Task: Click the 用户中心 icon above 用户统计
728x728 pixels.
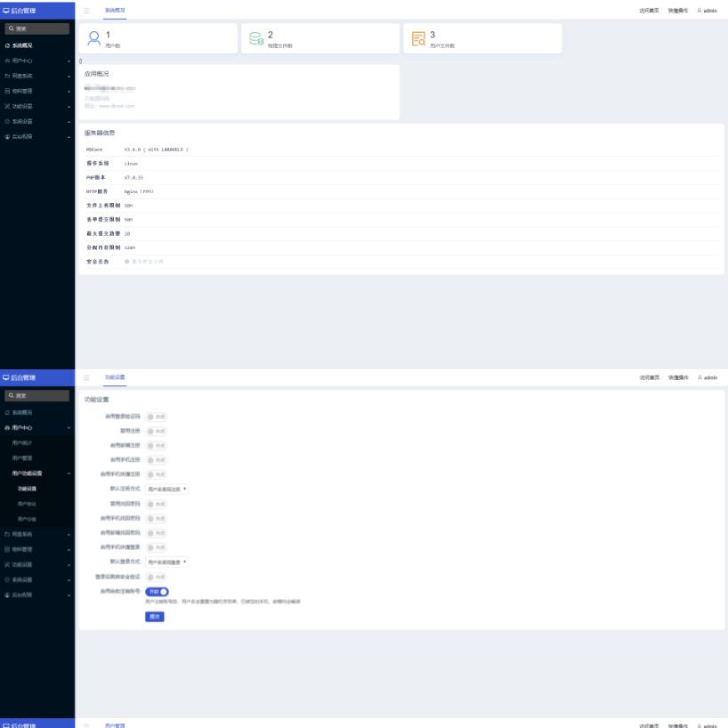Action: coord(8,427)
